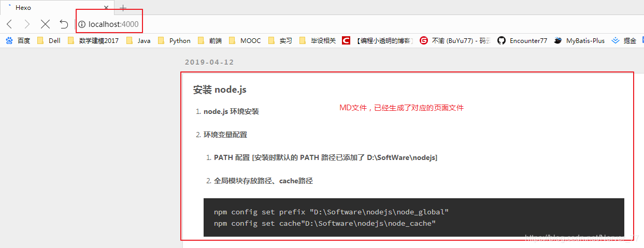This screenshot has height=248, width=644.
Task: Click the 2019-04-12 post date
Action: (209, 62)
